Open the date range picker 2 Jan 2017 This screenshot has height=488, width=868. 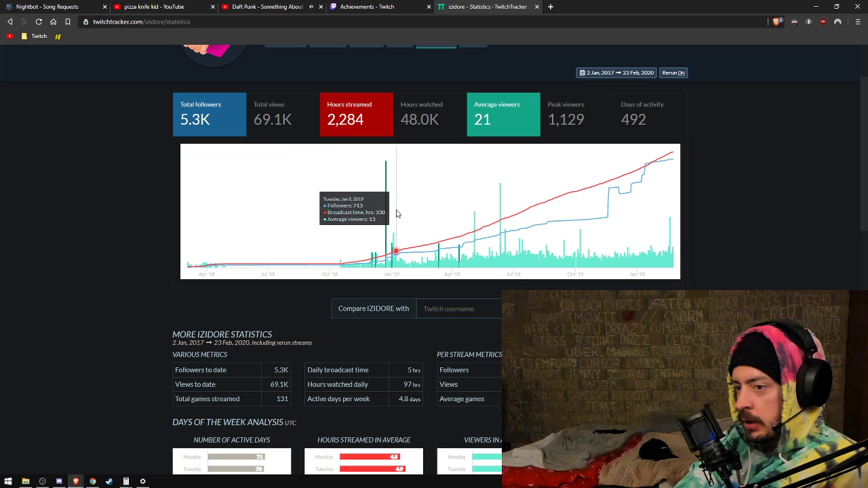616,73
